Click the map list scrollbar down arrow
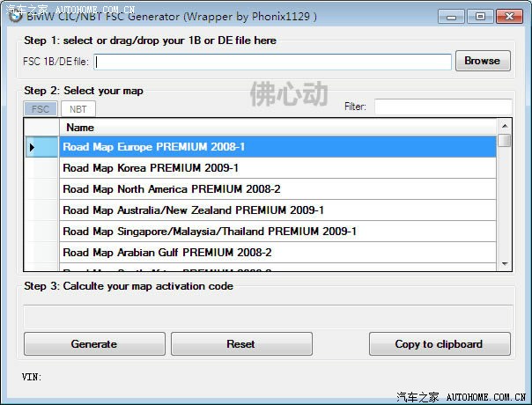532x405 pixels. (504, 263)
